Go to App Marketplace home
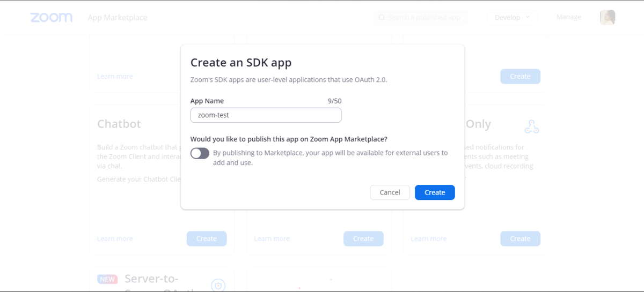The height and width of the screenshot is (292, 644). [x=118, y=18]
